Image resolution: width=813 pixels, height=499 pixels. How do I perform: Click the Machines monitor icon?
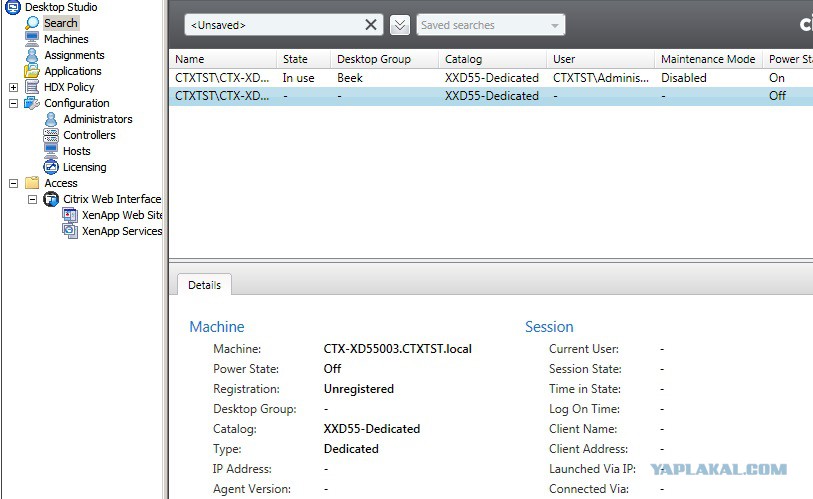[x=32, y=39]
